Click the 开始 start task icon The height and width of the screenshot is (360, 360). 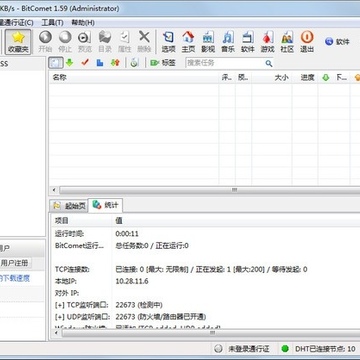[x=45, y=42]
